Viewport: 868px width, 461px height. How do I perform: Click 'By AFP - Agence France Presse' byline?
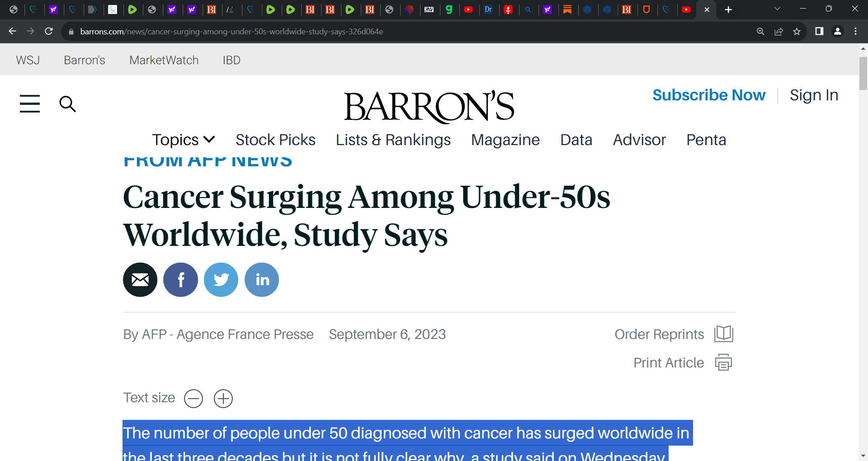click(x=218, y=334)
